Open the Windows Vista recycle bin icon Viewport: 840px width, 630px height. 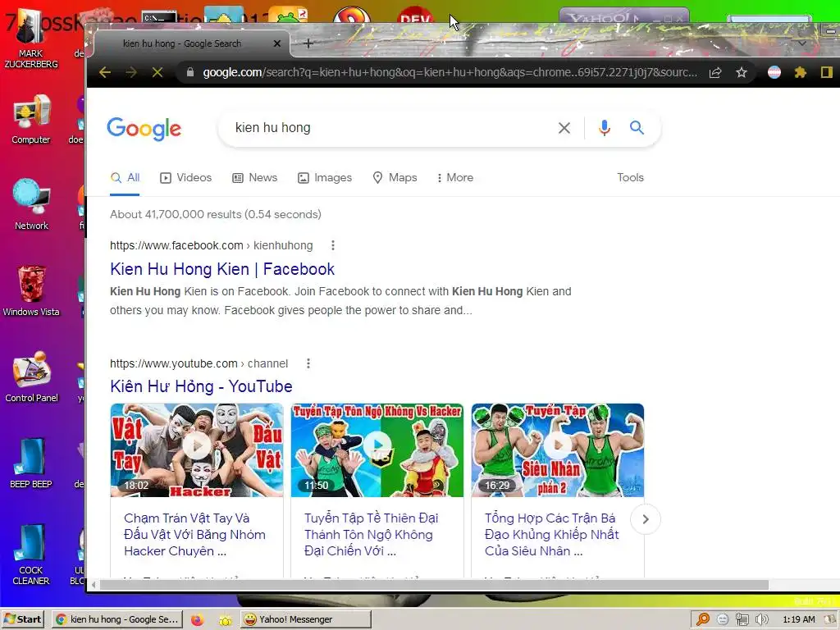tap(31, 291)
